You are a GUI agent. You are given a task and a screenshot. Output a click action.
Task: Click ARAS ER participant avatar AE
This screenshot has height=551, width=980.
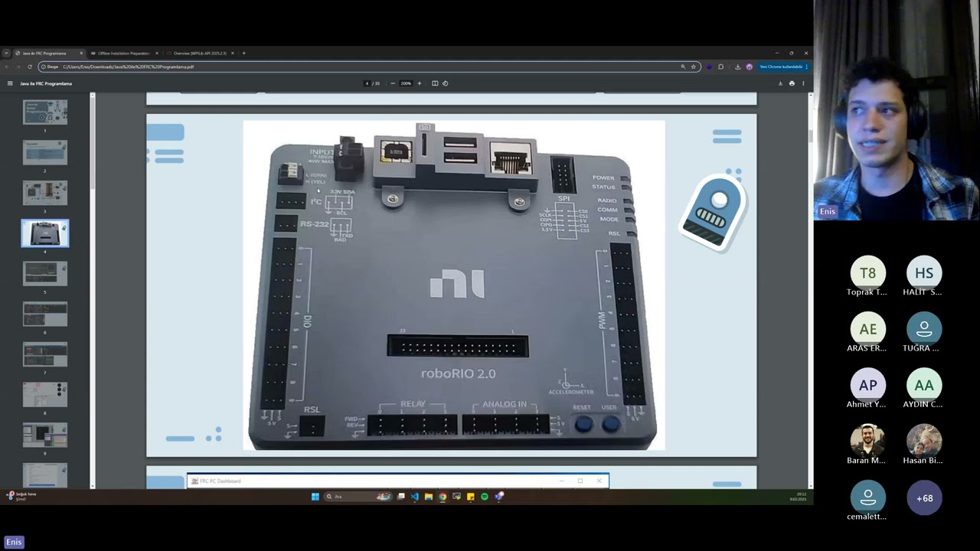pyautogui.click(x=867, y=329)
